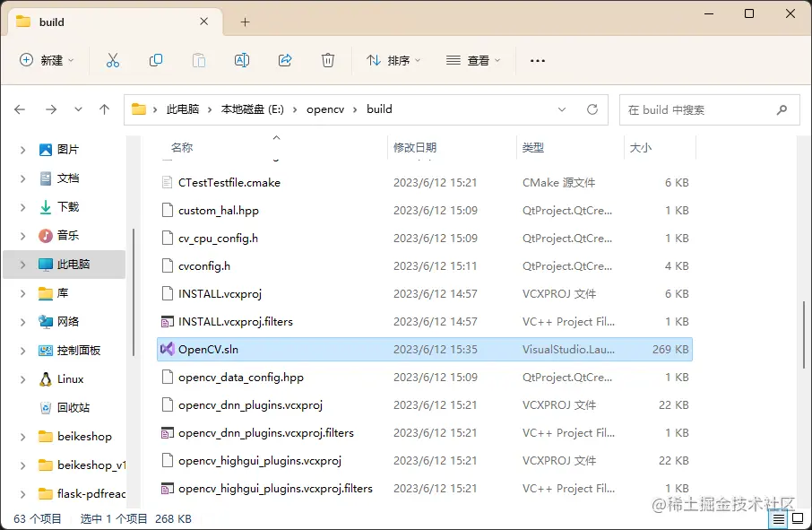Image resolution: width=812 pixels, height=530 pixels.
Task: Refresh the build folder view
Action: point(592,109)
